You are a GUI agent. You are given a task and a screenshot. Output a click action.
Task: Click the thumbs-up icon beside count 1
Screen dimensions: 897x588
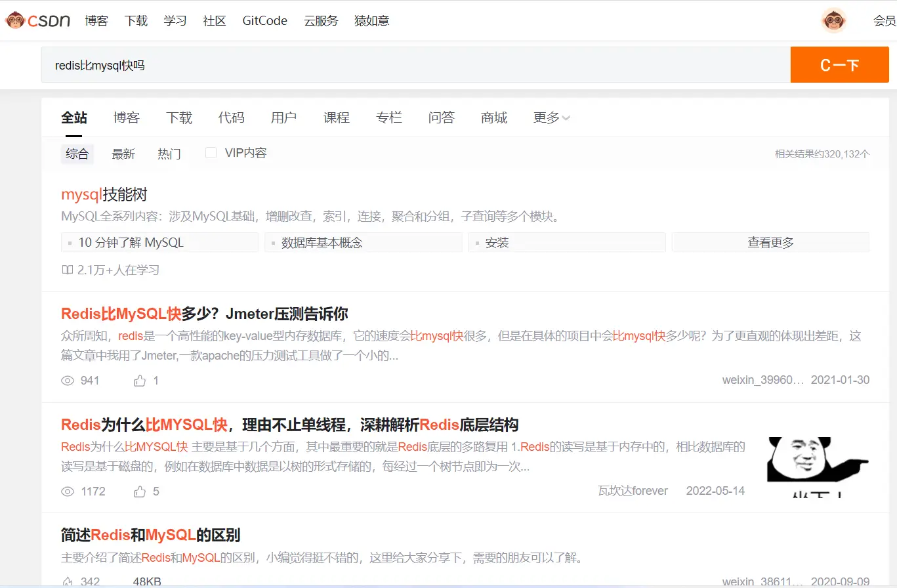[140, 381]
